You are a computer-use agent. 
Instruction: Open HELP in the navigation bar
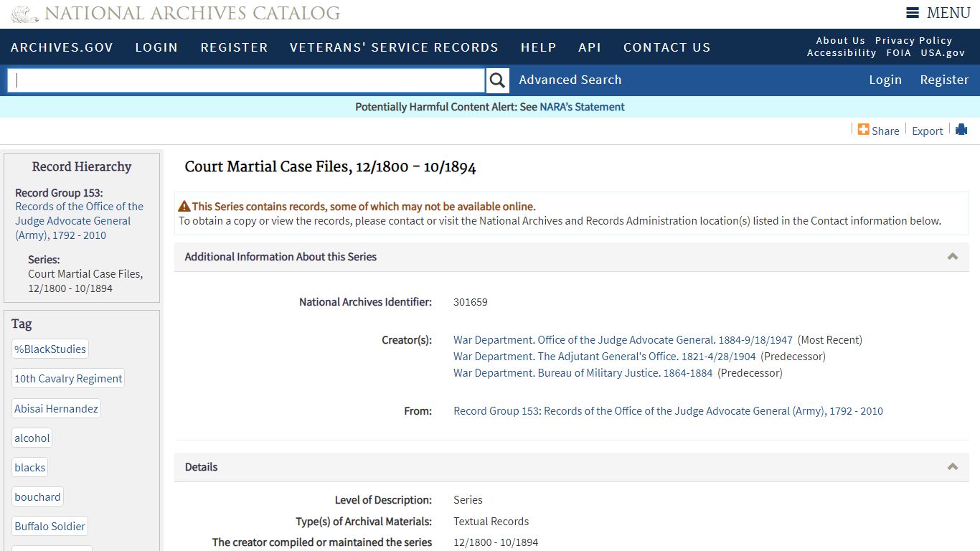tap(538, 47)
